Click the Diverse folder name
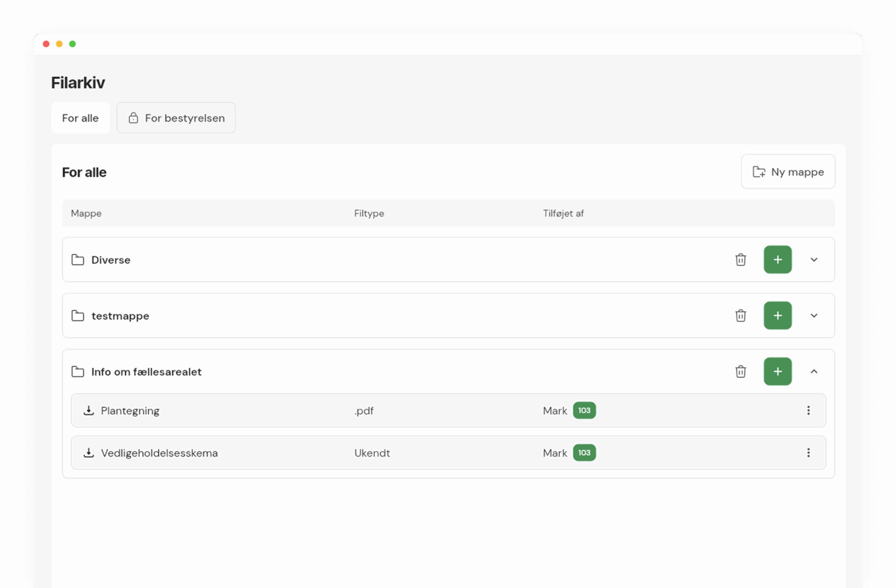 [x=111, y=260]
